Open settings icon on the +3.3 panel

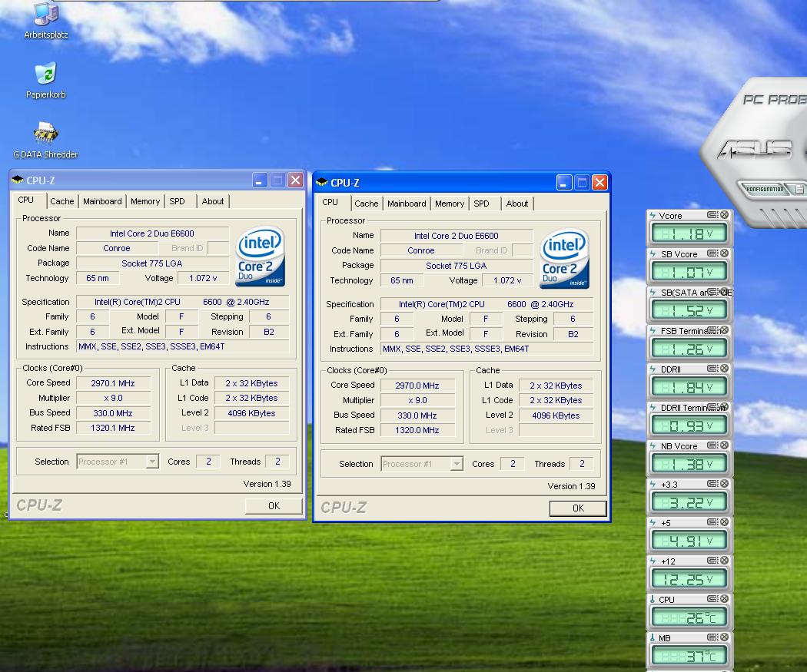[x=712, y=484]
